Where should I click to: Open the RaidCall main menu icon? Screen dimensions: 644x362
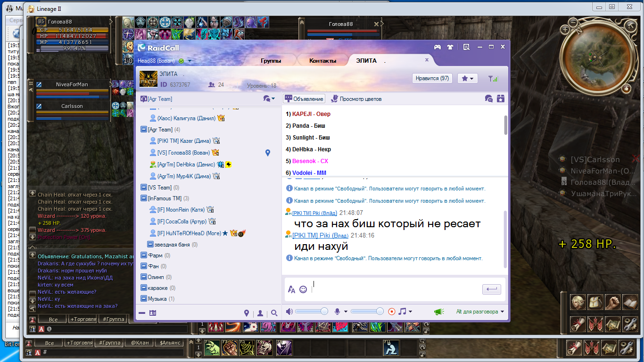click(466, 47)
